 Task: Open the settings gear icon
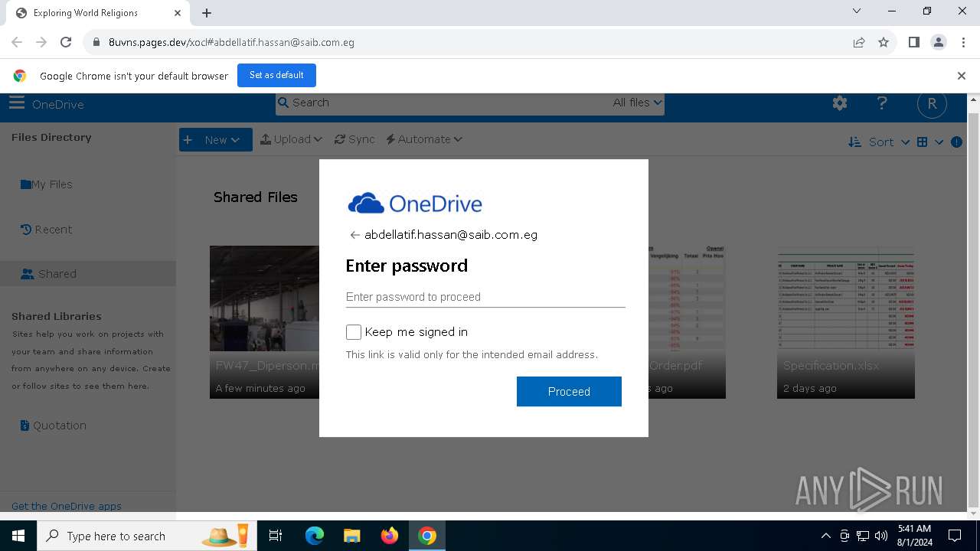(x=840, y=103)
